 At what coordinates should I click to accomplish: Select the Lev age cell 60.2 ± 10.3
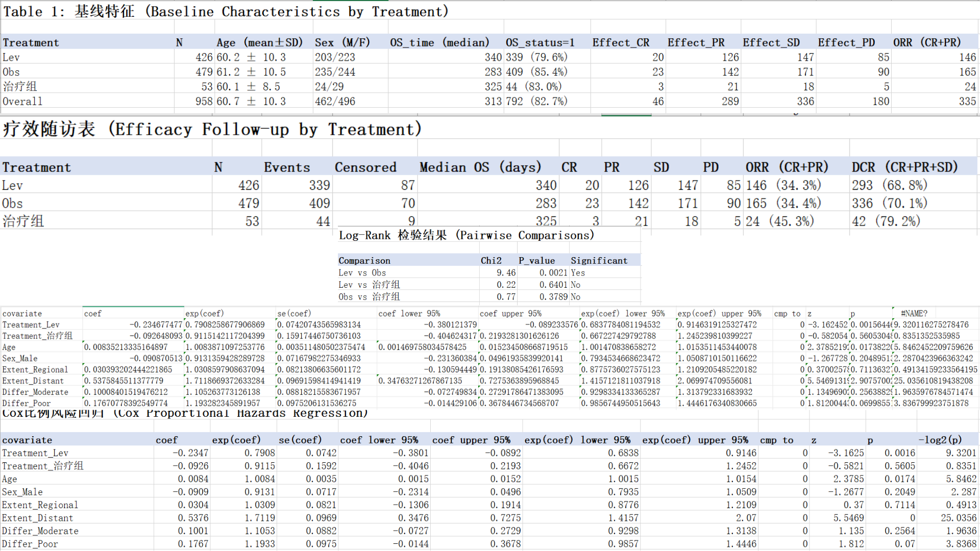[251, 58]
